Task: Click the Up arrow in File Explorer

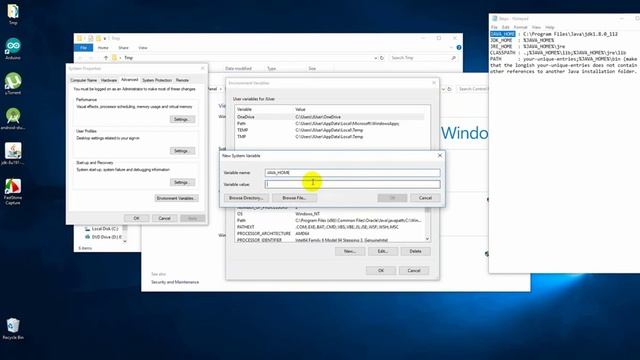Action: tap(106, 58)
